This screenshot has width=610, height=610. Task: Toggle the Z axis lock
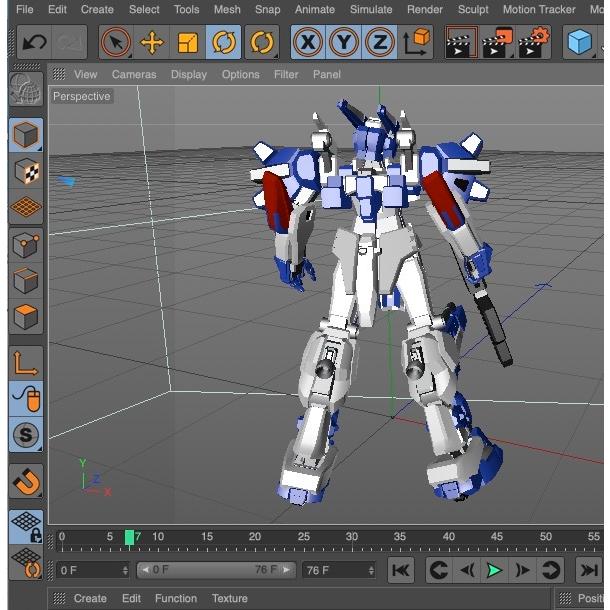point(379,42)
